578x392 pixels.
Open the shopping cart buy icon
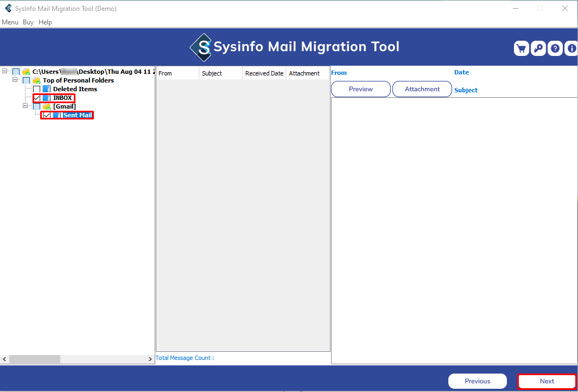(x=521, y=48)
